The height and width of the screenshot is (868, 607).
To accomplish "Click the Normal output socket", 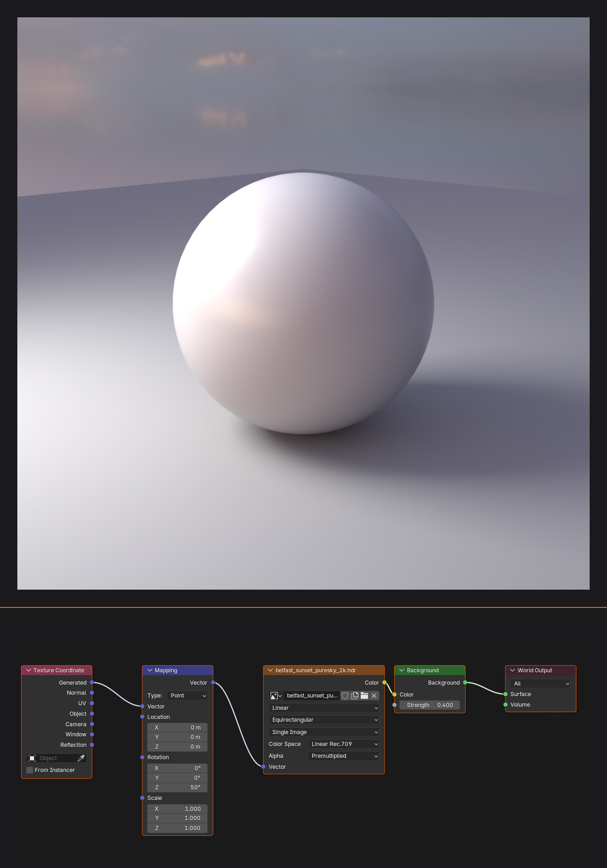I will click(x=92, y=693).
